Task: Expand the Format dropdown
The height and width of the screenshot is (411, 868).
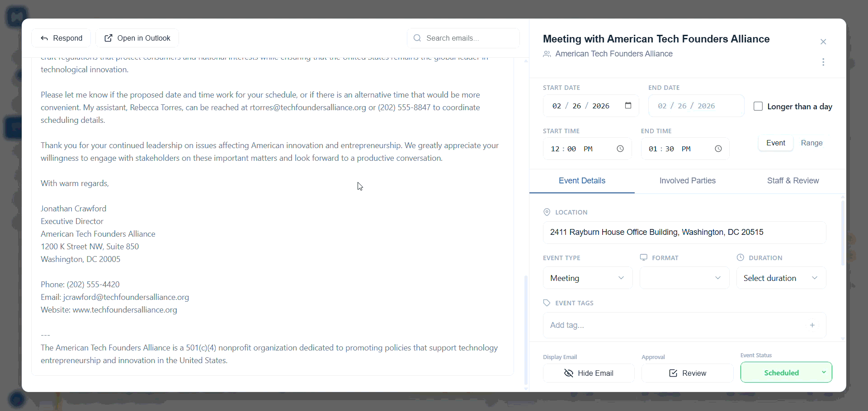Action: click(x=684, y=278)
